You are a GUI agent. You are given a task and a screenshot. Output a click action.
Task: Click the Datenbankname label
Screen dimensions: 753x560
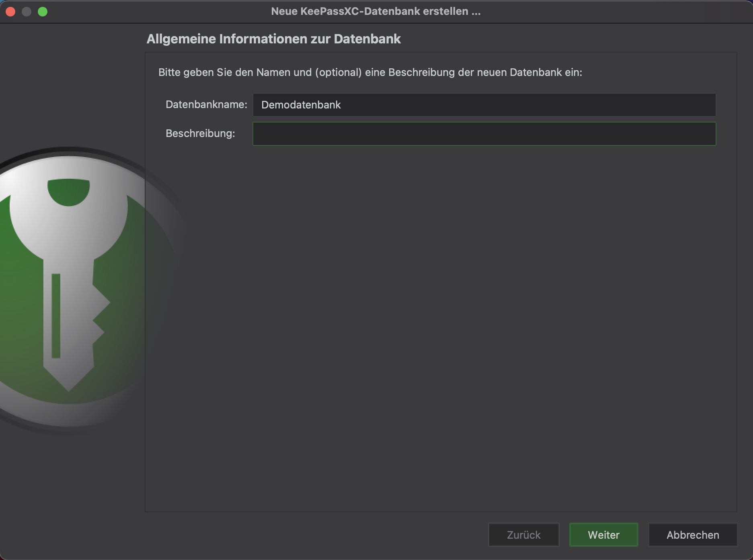point(206,104)
